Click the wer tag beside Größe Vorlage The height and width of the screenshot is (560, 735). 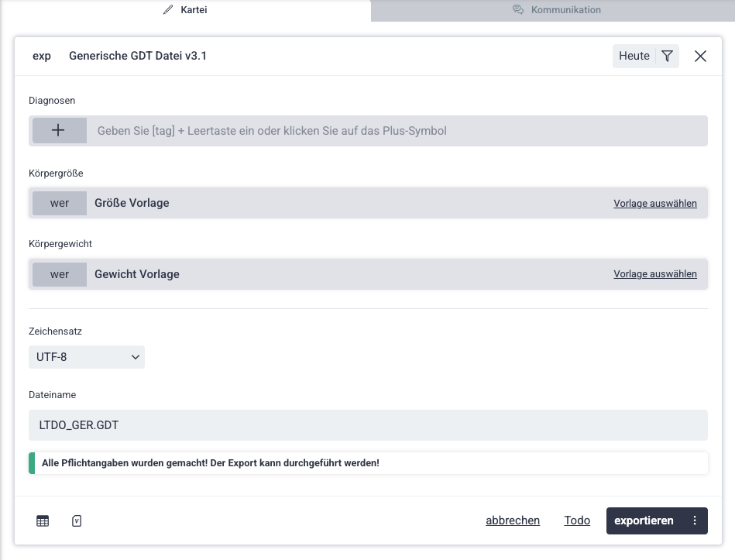click(x=60, y=203)
